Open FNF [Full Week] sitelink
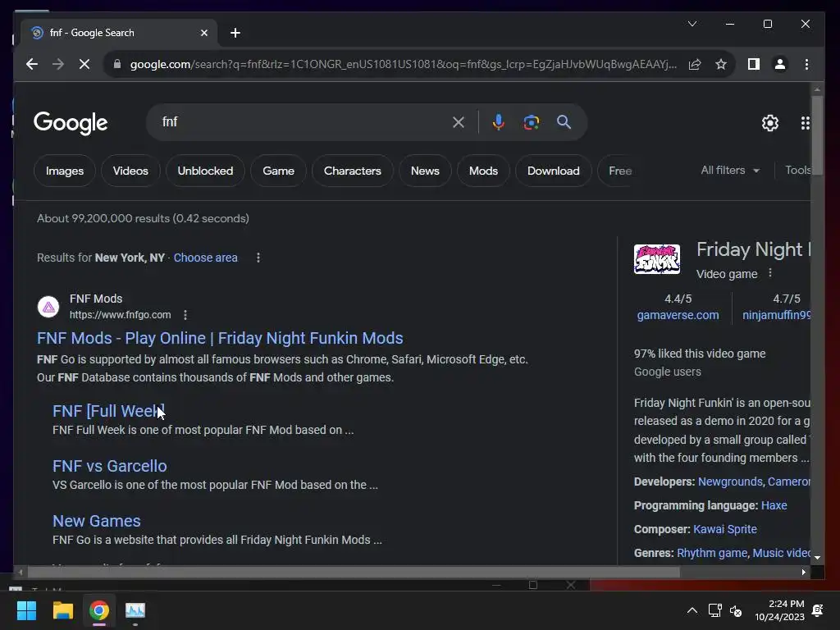Screen dimensions: 840x630 (109, 411)
